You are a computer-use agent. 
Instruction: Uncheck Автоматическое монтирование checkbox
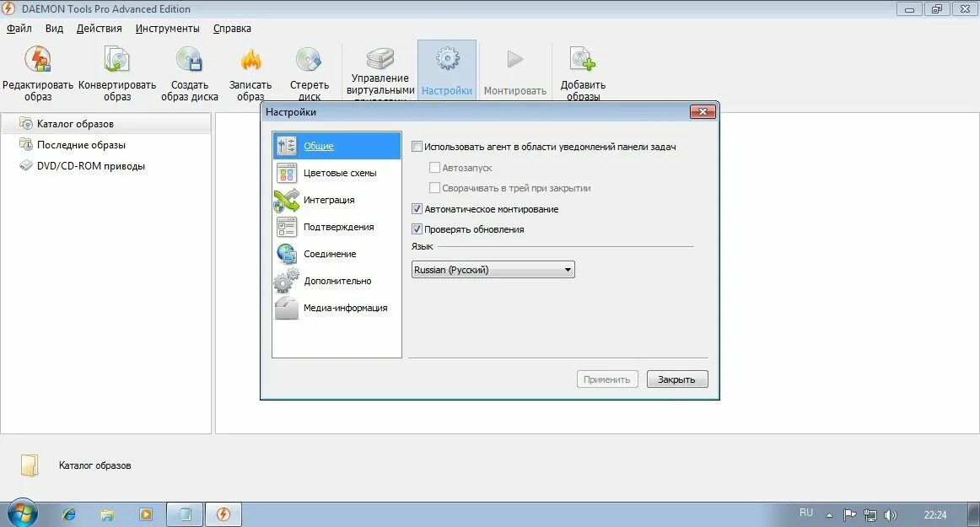(417, 209)
